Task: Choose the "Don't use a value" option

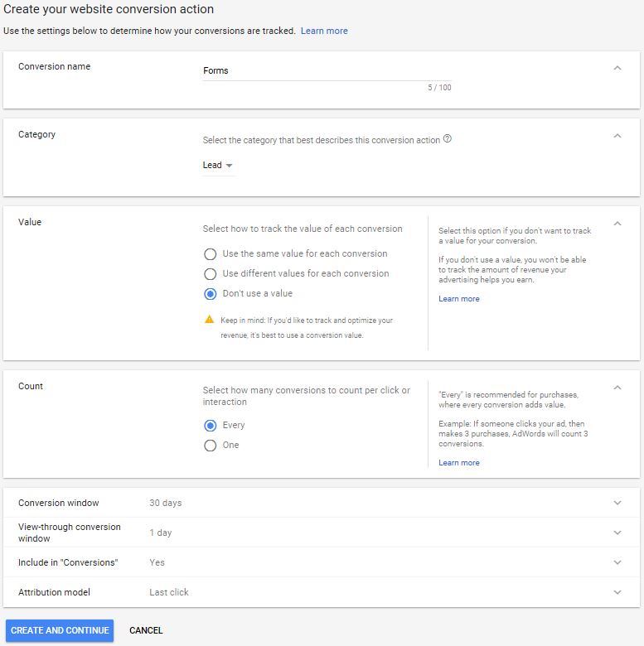Action: click(211, 294)
